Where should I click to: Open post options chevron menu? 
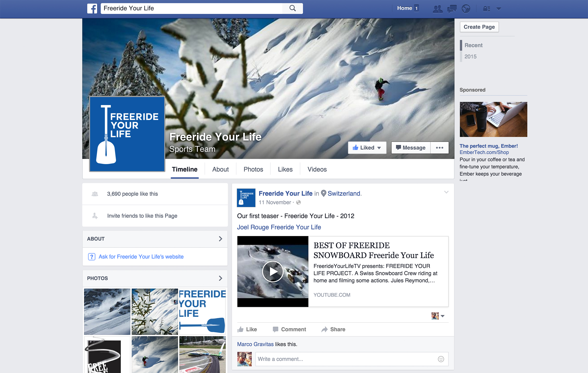446,192
